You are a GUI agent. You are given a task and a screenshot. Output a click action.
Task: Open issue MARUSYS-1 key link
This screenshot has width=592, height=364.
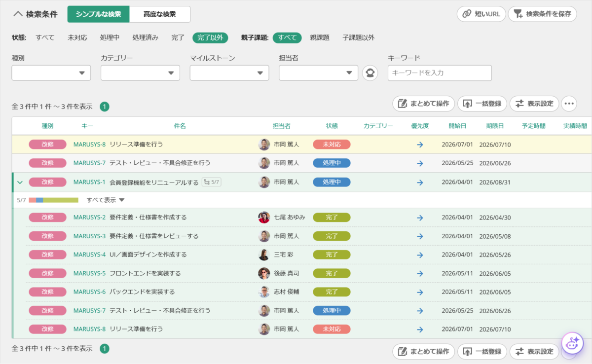click(89, 182)
